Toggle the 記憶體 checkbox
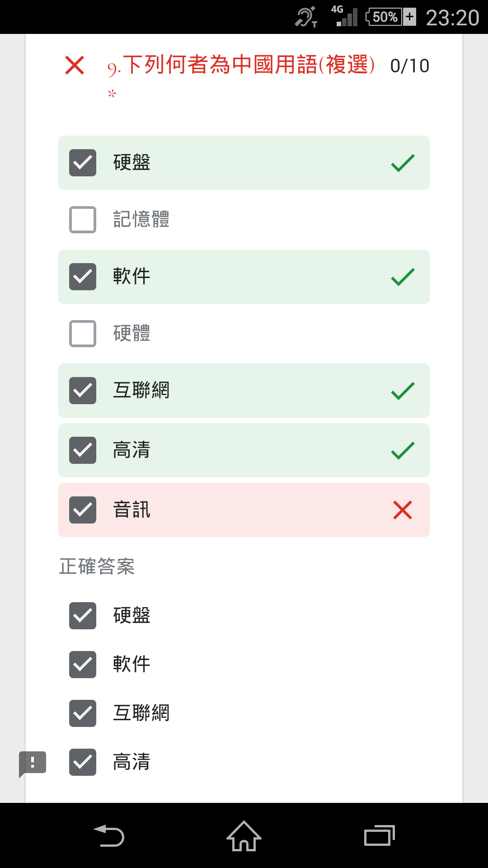Viewport: 488px width, 868px height. tap(83, 220)
